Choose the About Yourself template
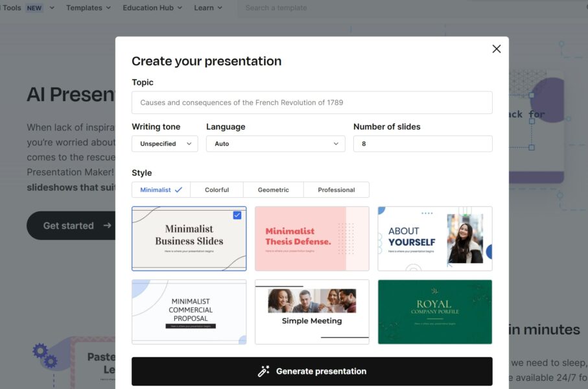The image size is (588, 389). [435, 239]
